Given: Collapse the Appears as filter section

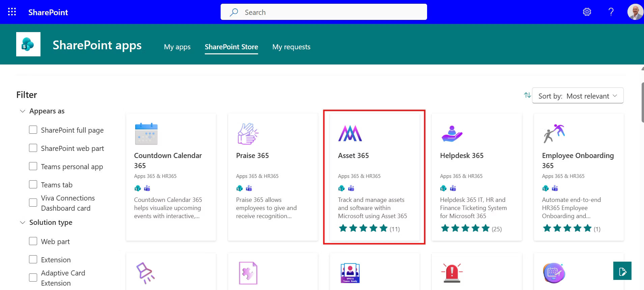Looking at the screenshot, I should pos(23,111).
